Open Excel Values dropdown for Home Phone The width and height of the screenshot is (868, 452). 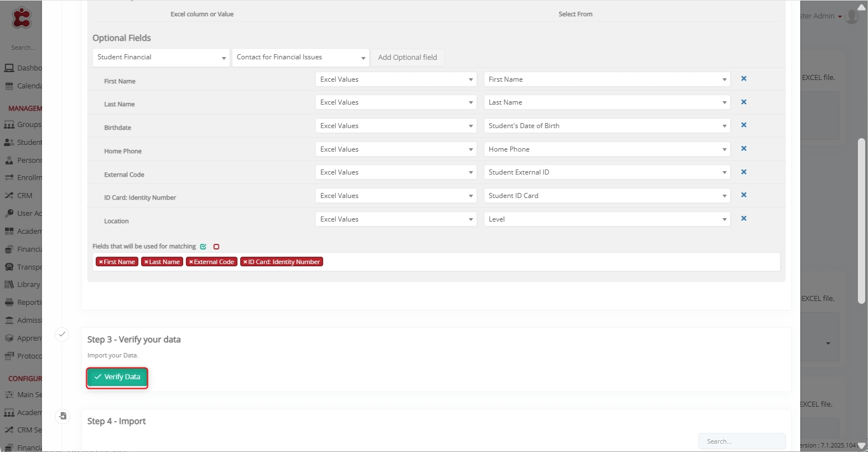coord(395,149)
